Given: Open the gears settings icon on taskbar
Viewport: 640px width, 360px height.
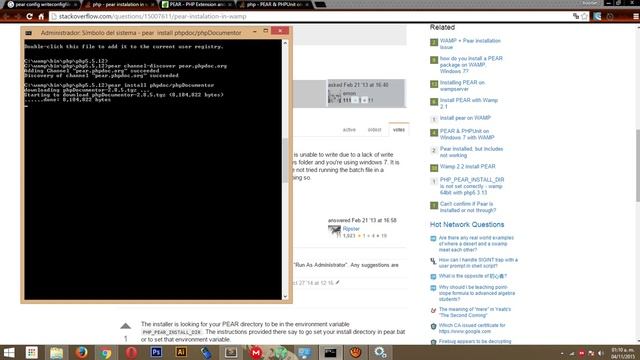Looking at the screenshot, I should point(380,352).
